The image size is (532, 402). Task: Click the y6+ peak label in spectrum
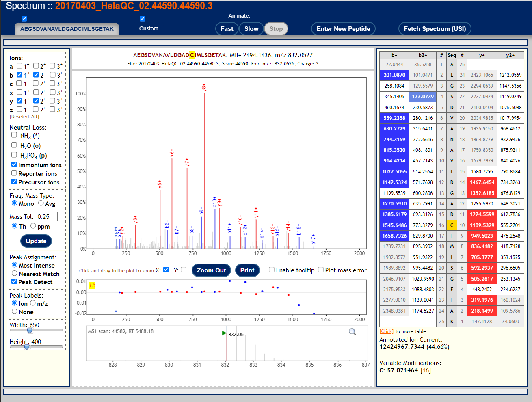(172, 153)
